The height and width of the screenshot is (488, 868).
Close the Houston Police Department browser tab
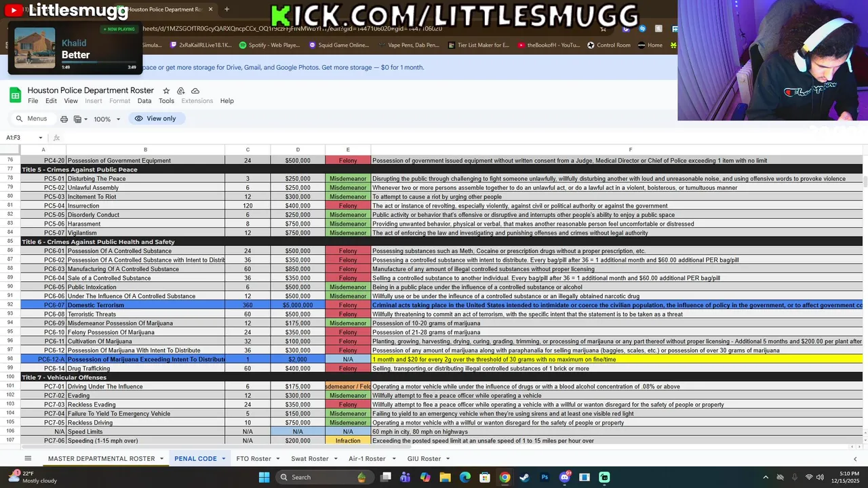(210, 9)
